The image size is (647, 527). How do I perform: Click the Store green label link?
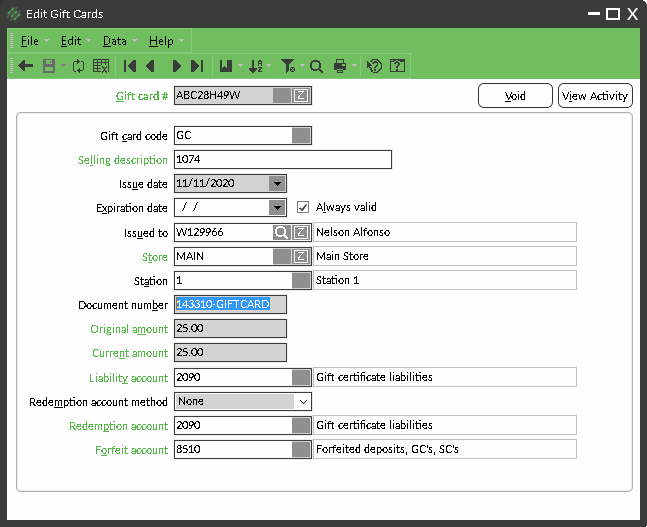coord(154,257)
